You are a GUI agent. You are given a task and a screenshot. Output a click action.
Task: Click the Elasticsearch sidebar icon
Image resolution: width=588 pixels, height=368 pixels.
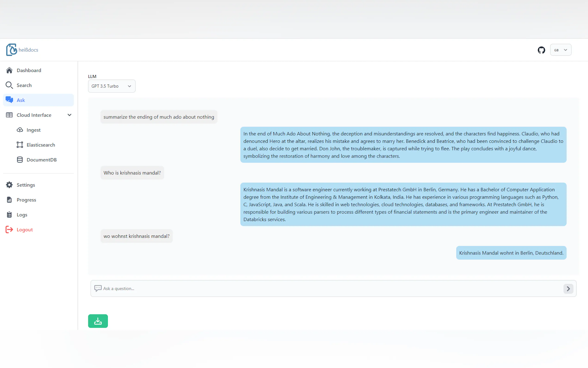click(20, 145)
